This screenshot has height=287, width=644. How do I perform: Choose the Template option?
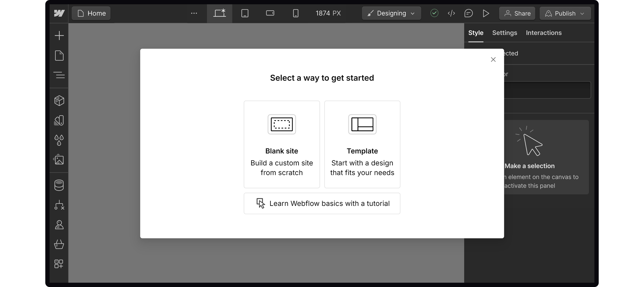tap(362, 144)
